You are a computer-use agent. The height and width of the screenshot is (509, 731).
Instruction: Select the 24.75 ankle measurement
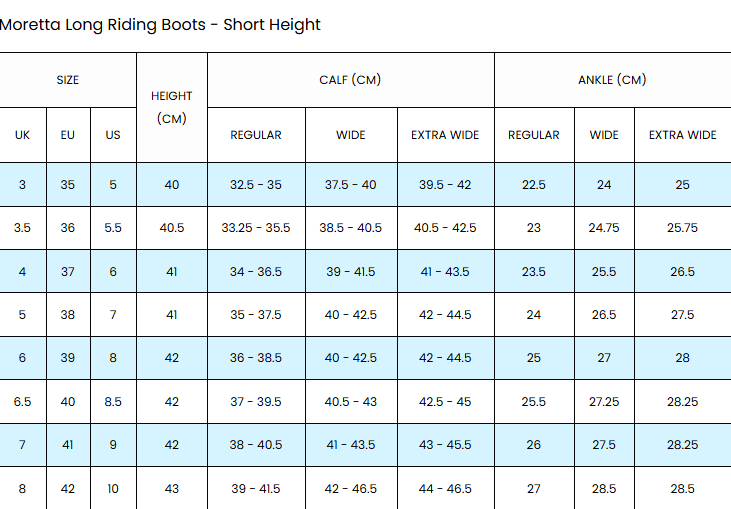(x=604, y=228)
